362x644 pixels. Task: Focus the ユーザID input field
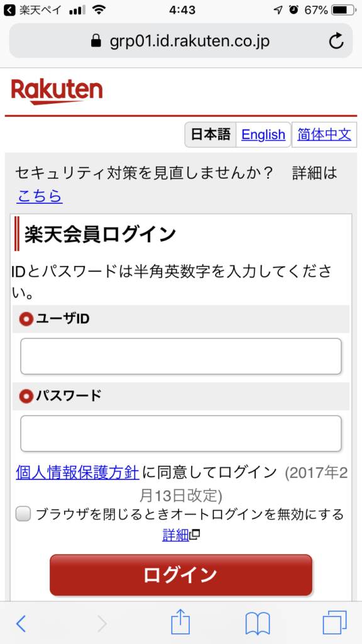pos(181,356)
